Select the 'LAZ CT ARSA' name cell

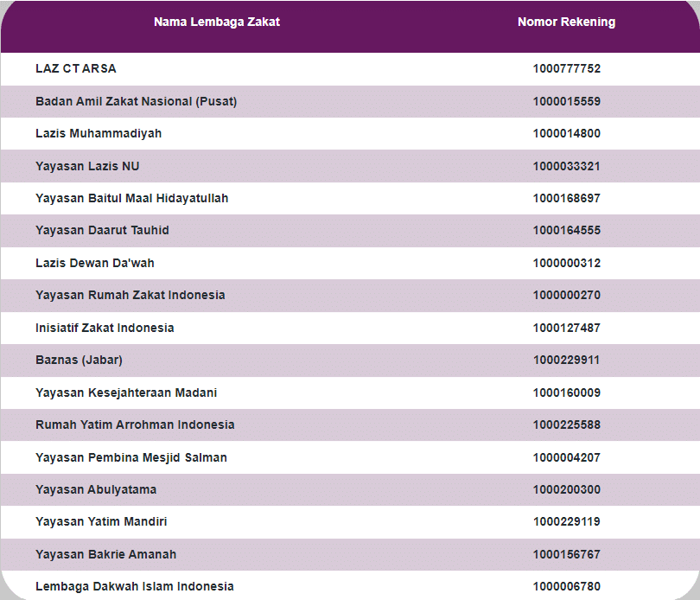point(76,69)
